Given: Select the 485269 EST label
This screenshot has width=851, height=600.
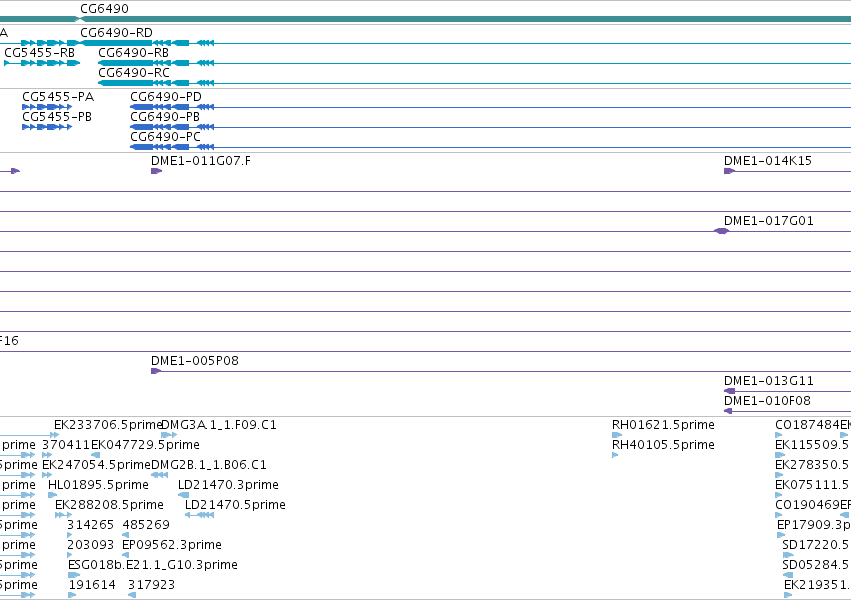Looking at the screenshot, I should pos(146,525).
